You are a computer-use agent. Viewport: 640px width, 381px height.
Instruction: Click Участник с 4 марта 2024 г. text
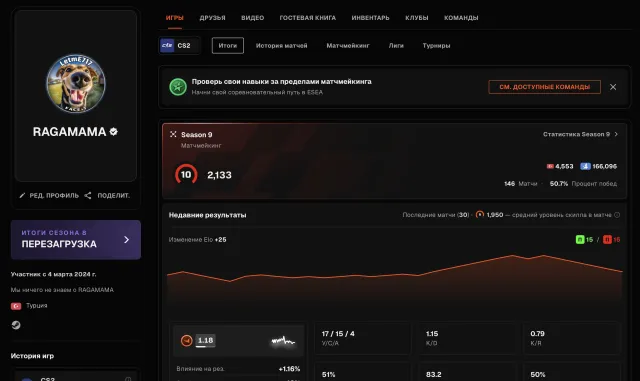tap(53, 274)
